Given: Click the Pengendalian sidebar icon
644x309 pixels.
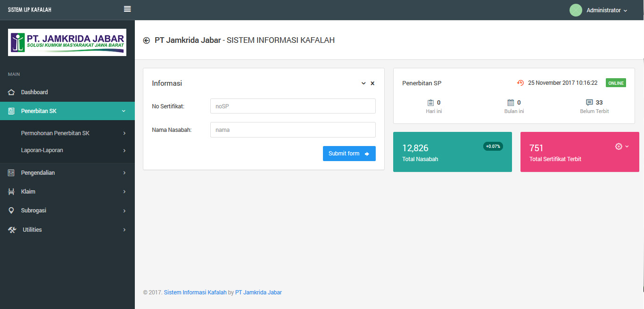Looking at the screenshot, I should (12, 173).
